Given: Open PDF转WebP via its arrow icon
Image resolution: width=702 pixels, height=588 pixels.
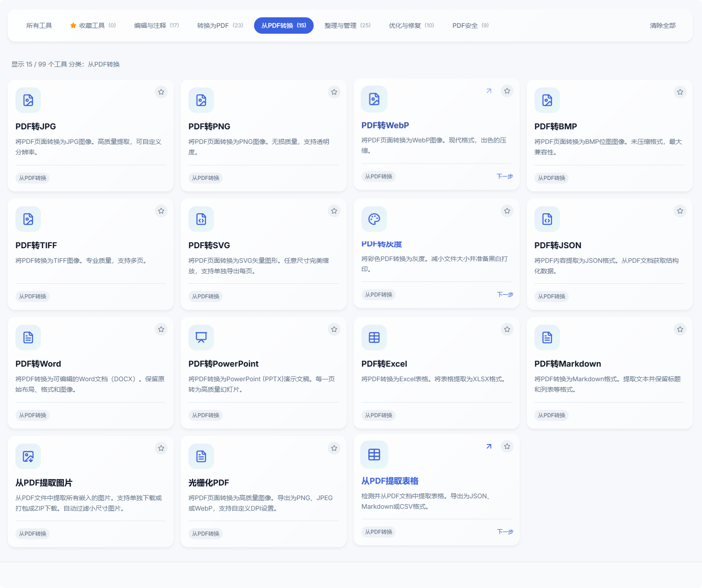Looking at the screenshot, I should (489, 91).
